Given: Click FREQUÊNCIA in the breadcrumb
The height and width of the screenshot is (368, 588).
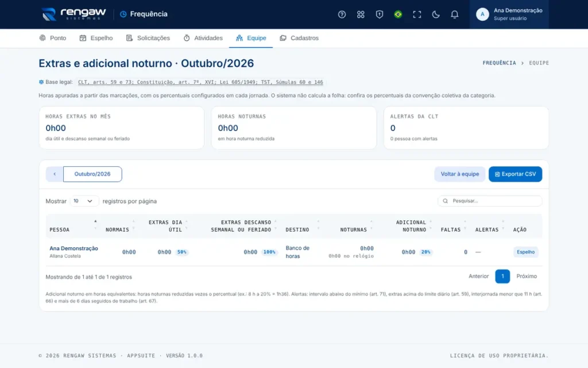Looking at the screenshot, I should [x=499, y=63].
